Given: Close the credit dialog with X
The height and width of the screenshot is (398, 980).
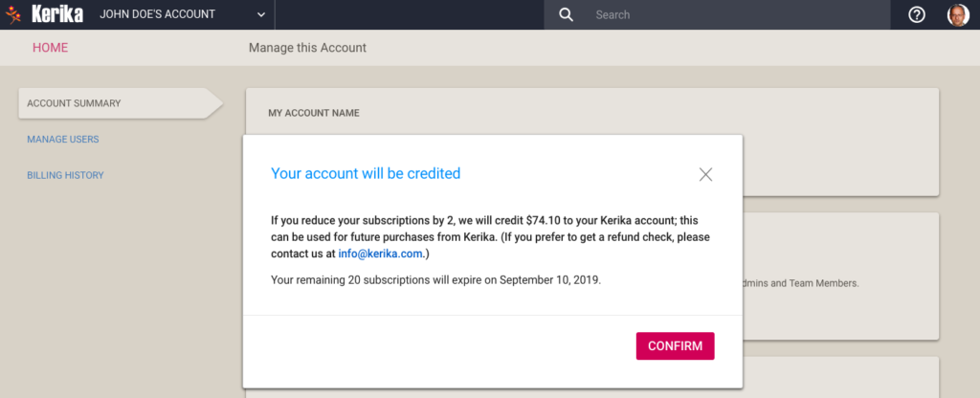Looking at the screenshot, I should click(x=705, y=174).
